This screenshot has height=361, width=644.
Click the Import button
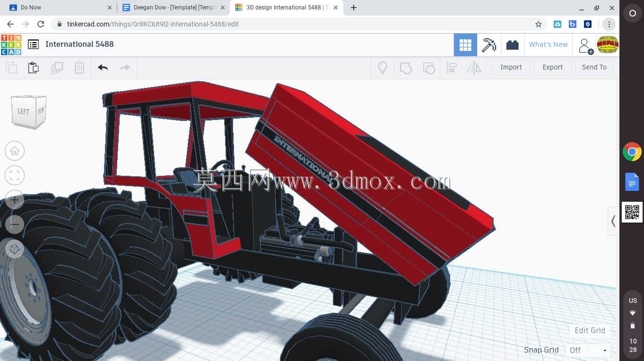pos(511,68)
